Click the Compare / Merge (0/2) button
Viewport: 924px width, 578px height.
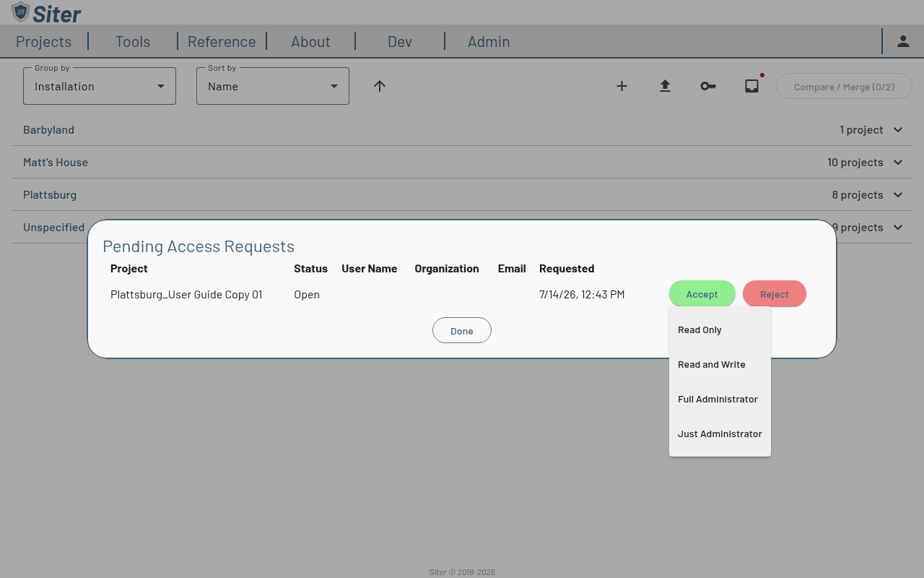[x=844, y=87]
